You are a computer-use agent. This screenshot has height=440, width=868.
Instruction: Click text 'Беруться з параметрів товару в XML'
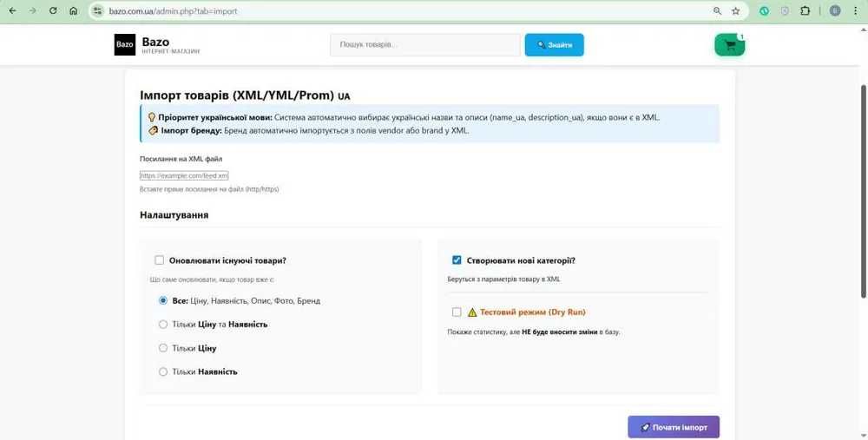tap(503, 279)
